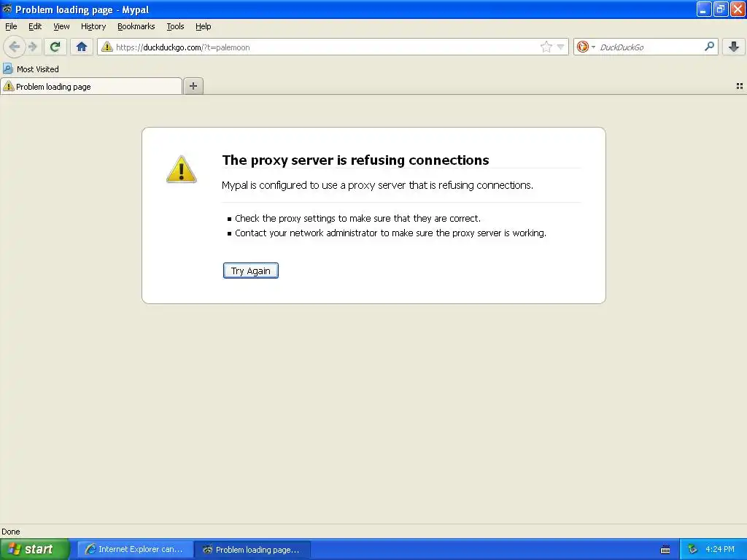747x560 pixels.
Task: Go back with the Back arrow button
Action: pos(14,47)
